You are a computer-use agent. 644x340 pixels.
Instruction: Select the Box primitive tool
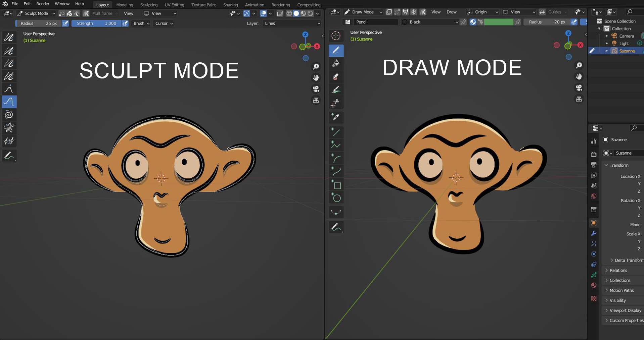(336, 185)
